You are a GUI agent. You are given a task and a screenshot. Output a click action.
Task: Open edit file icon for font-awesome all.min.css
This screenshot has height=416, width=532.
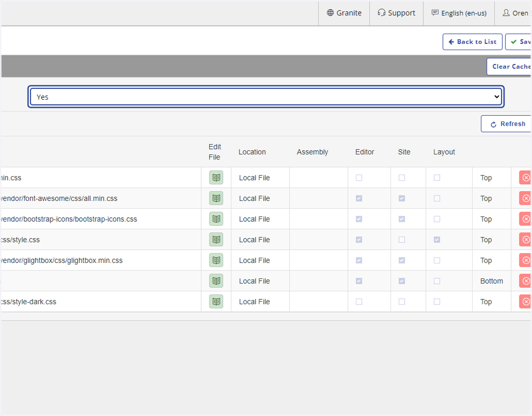[x=216, y=198]
